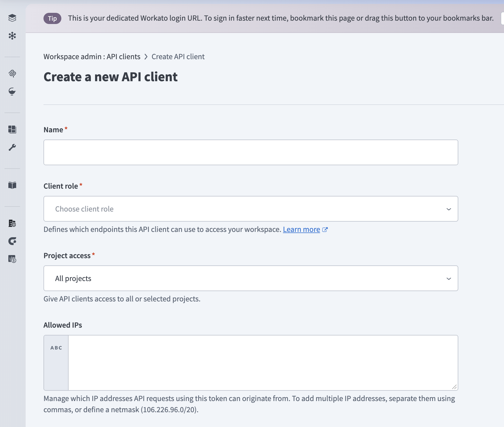
Task: Focus the Name input field
Action: 251,152
